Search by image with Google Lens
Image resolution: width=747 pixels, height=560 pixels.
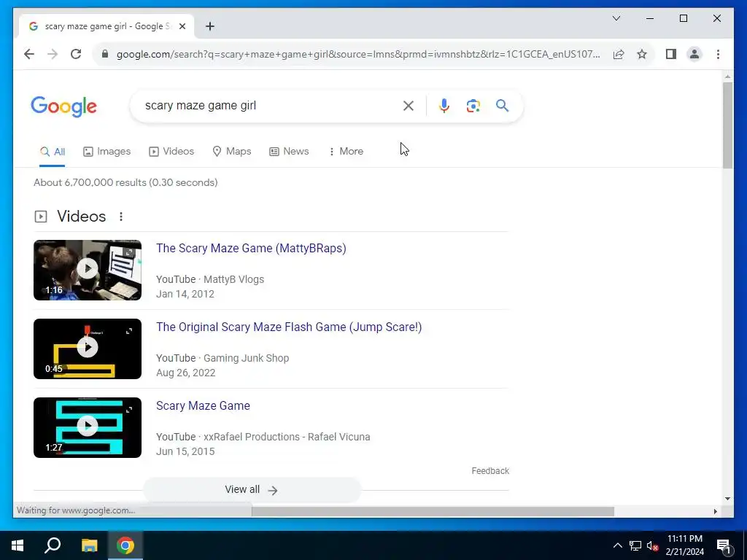pos(473,106)
